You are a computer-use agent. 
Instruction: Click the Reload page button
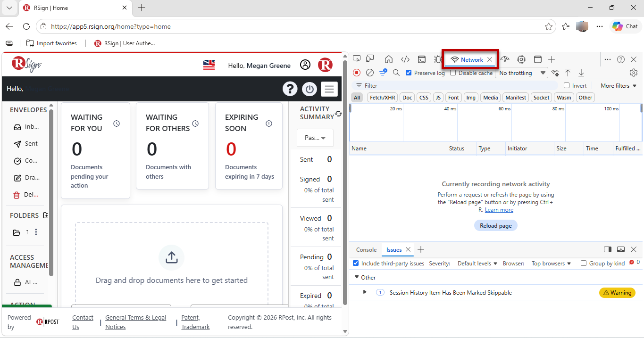[x=495, y=225]
